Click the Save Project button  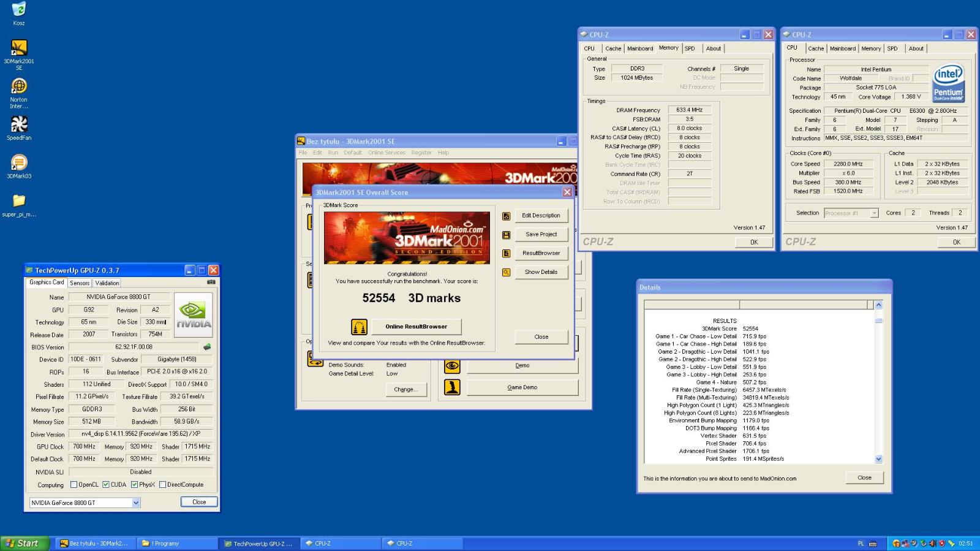[x=541, y=235]
